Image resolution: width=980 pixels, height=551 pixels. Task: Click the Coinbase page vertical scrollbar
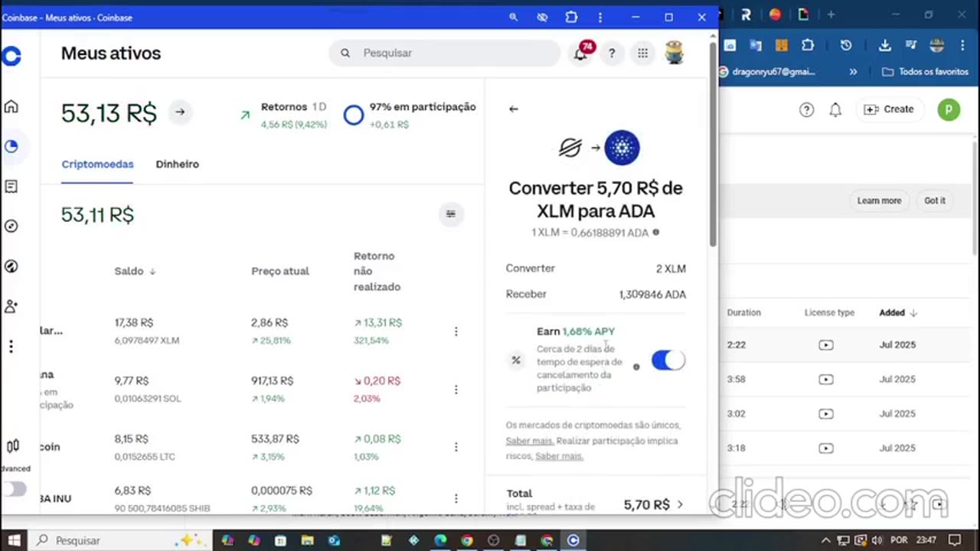(x=713, y=145)
